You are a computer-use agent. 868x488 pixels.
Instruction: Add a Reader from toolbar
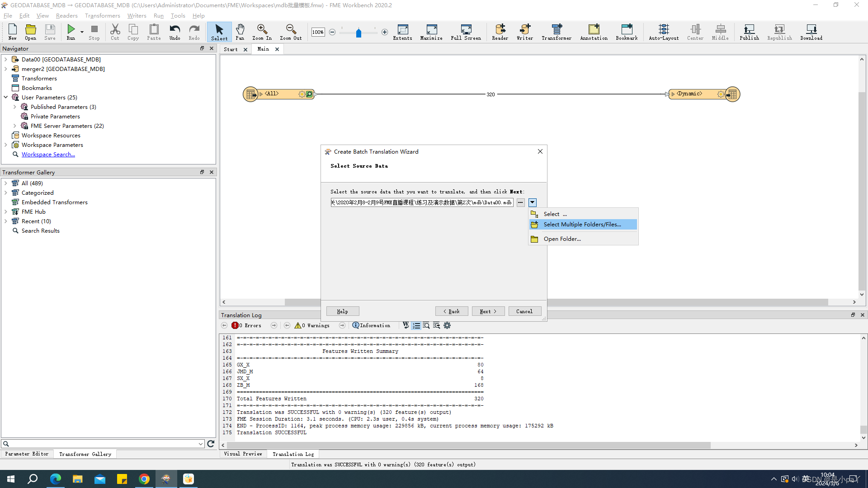pos(500,32)
